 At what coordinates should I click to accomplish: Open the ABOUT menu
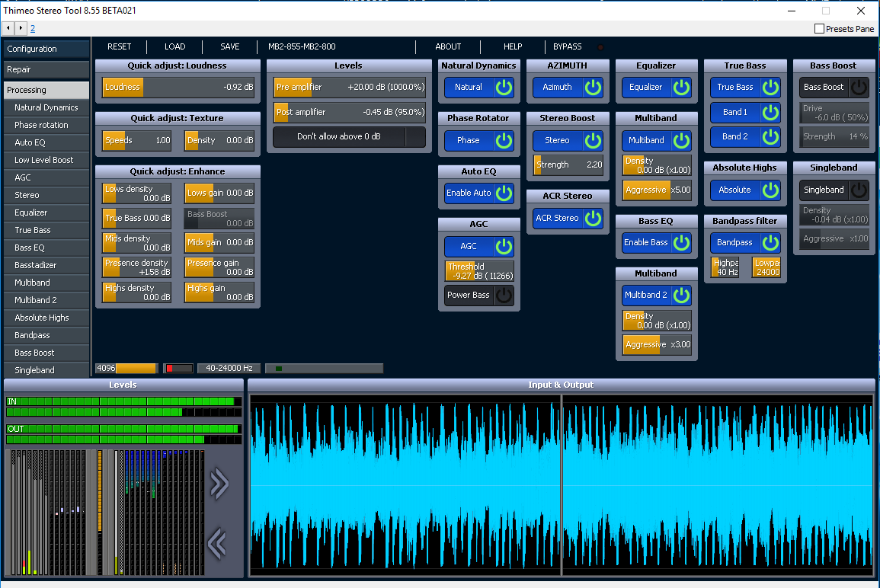tap(449, 46)
